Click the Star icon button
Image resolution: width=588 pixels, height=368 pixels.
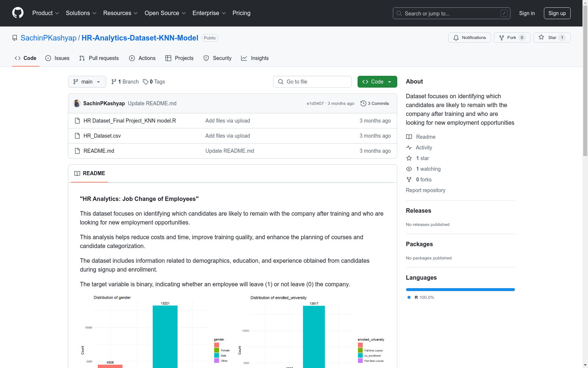[x=541, y=37]
